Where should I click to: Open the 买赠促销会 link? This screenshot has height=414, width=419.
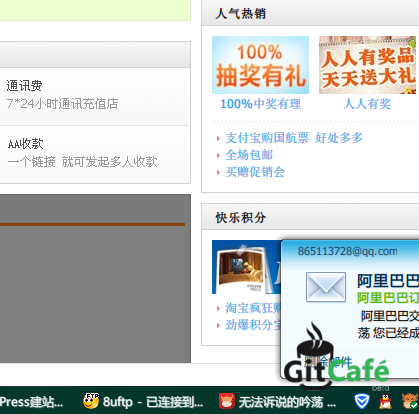pos(255,172)
